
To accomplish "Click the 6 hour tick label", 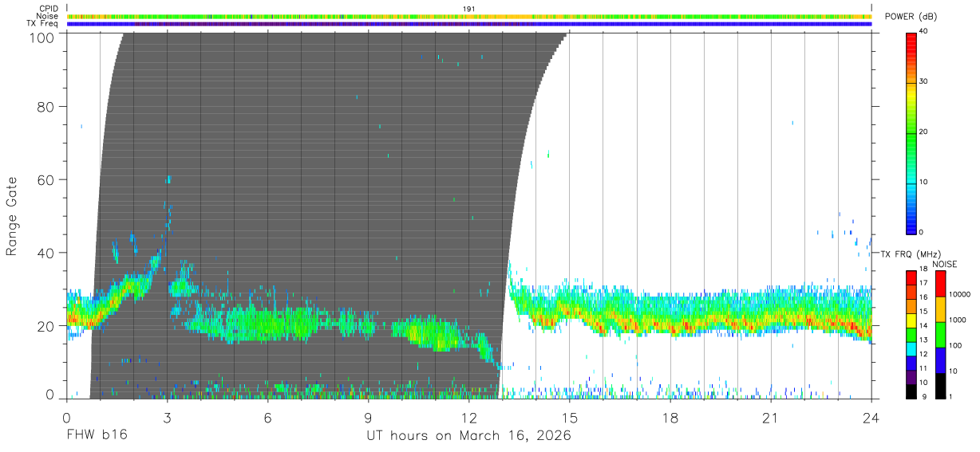I will tap(267, 417).
